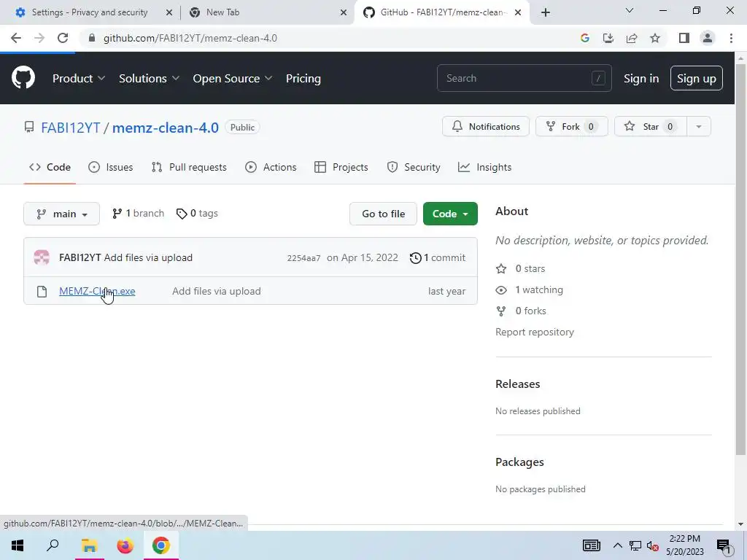View the 1 branch link
Screen dimensions: 747x560
click(x=138, y=214)
